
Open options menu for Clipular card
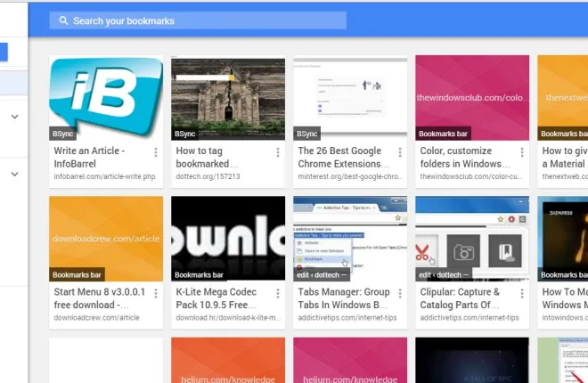tap(522, 293)
